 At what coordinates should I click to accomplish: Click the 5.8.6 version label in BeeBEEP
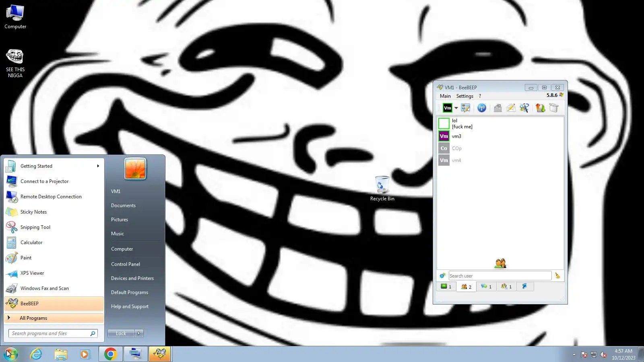click(552, 95)
